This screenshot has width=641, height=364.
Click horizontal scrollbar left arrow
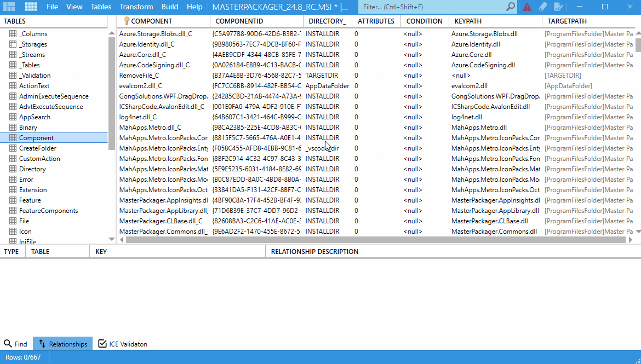click(122, 240)
